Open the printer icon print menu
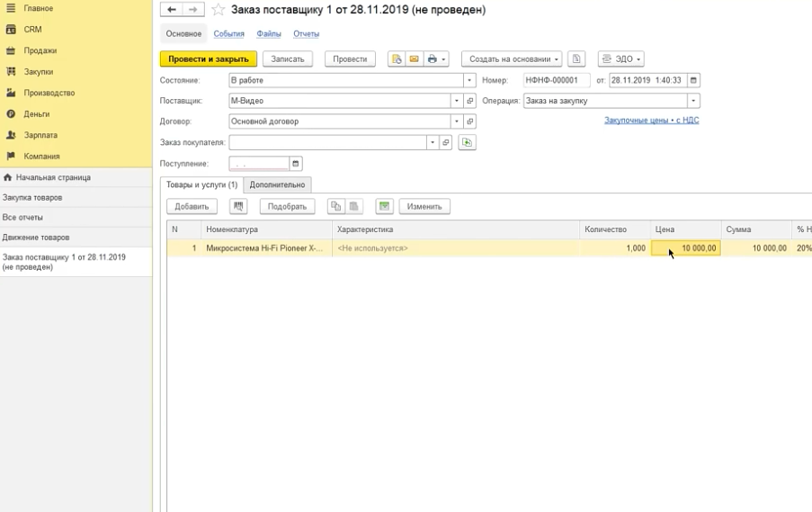The width and height of the screenshot is (812, 512). click(436, 59)
